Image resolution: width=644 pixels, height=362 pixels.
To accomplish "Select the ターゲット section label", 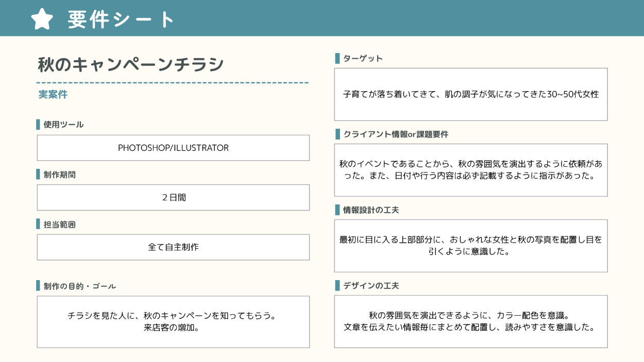I will [x=363, y=59].
